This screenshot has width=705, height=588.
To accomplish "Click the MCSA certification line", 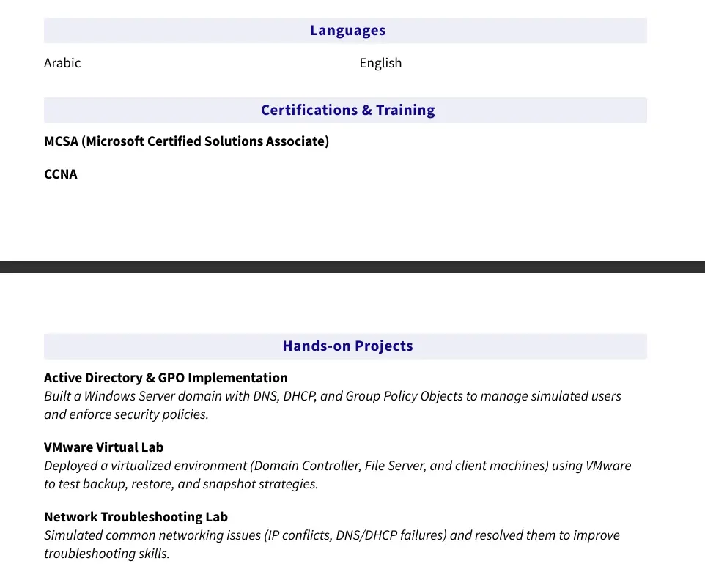I will [186, 141].
